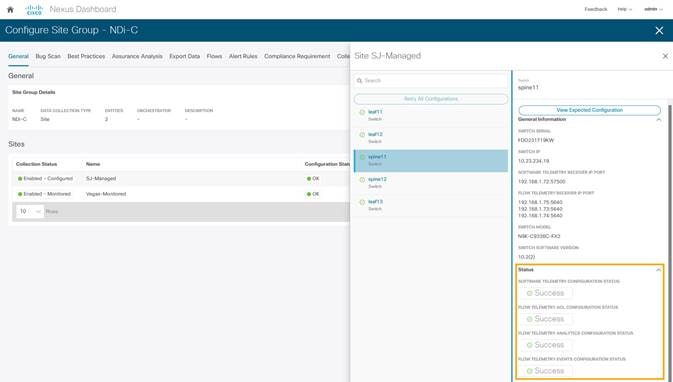Screen dimensions: 673x382
Task: Click the Feedback link
Action: pos(596,9)
